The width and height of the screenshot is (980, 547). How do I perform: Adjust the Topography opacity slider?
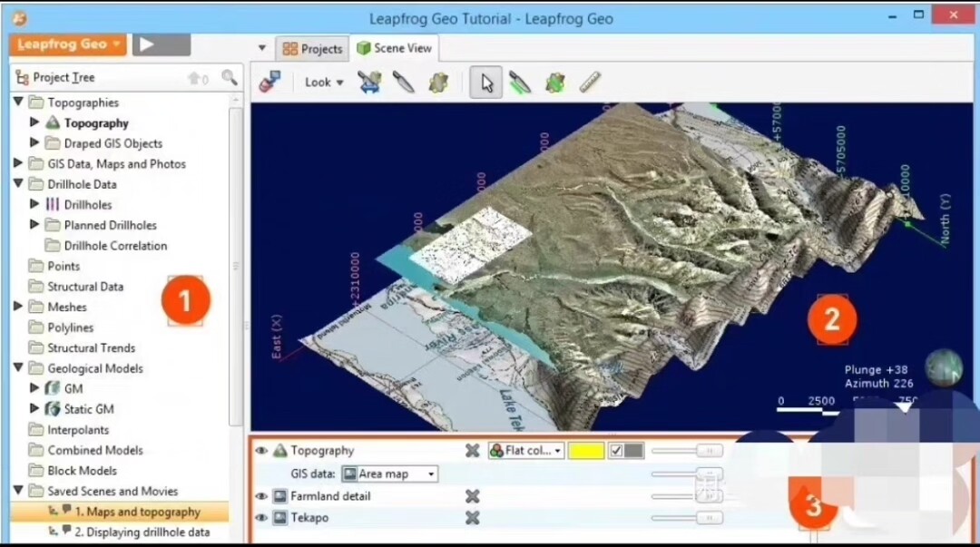687,451
